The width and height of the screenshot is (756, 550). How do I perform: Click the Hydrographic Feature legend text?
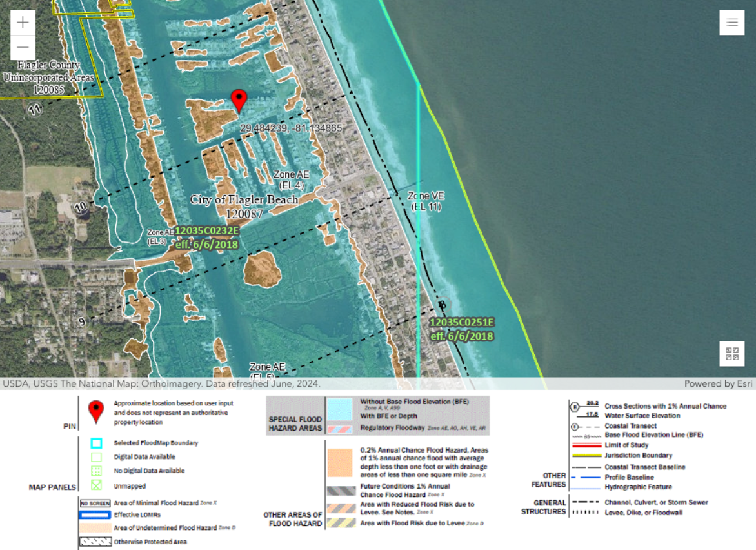pos(639,487)
